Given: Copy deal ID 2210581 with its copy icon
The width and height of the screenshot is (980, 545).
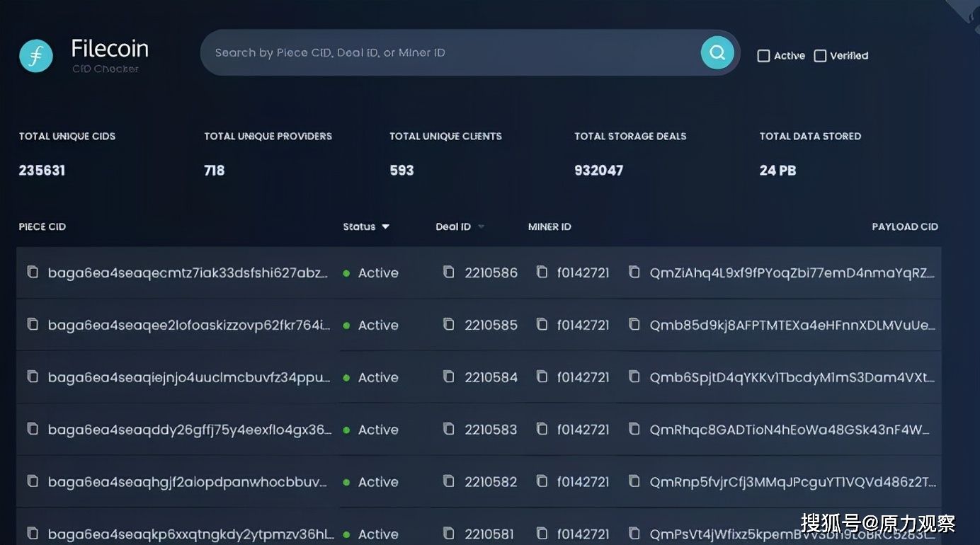Looking at the screenshot, I should (x=449, y=533).
